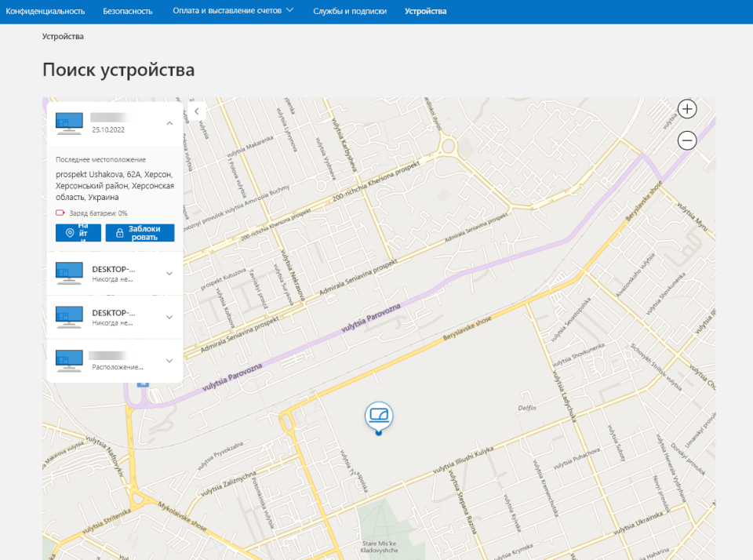Click the laptop location pin on the map
Image resolution: width=753 pixels, height=560 pixels.
379,416
